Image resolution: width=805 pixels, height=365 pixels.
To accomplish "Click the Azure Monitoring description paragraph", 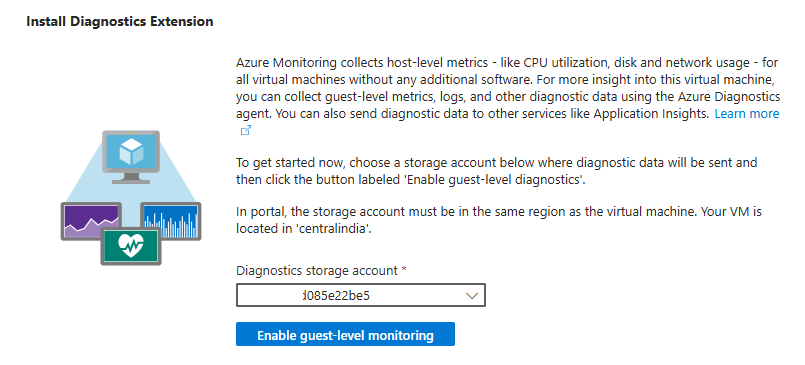I will coord(508,97).
